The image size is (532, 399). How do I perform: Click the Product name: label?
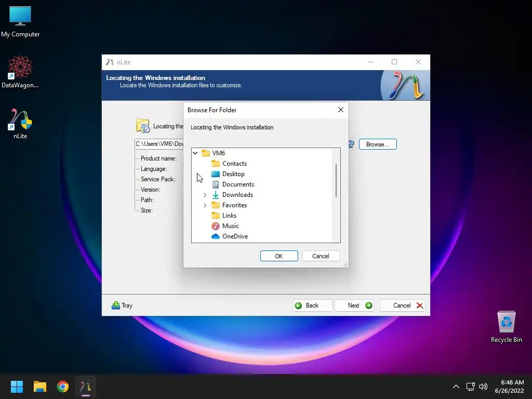pos(158,158)
